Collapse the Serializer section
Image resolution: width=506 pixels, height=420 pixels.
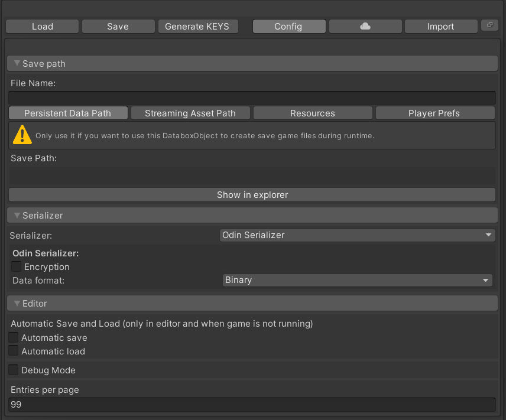tap(17, 216)
